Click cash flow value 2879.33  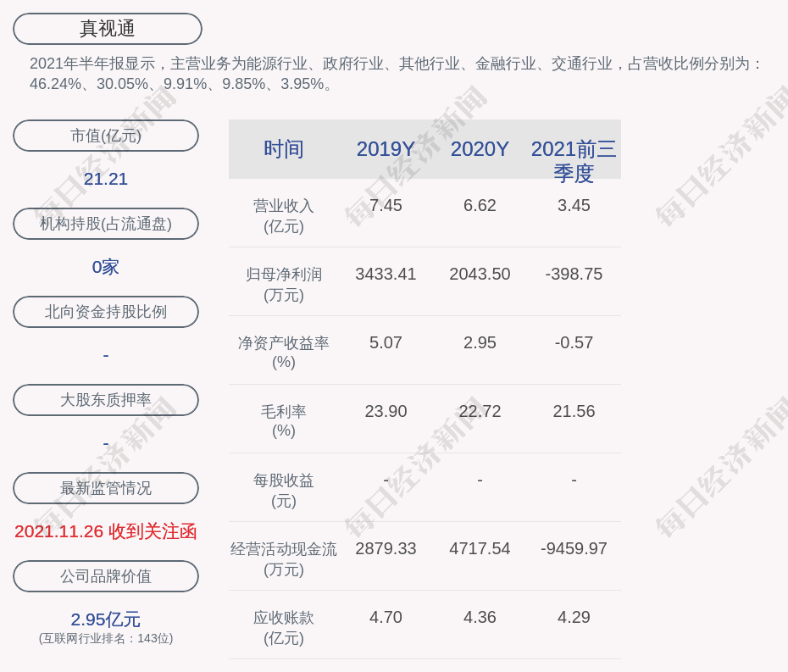tap(386, 548)
